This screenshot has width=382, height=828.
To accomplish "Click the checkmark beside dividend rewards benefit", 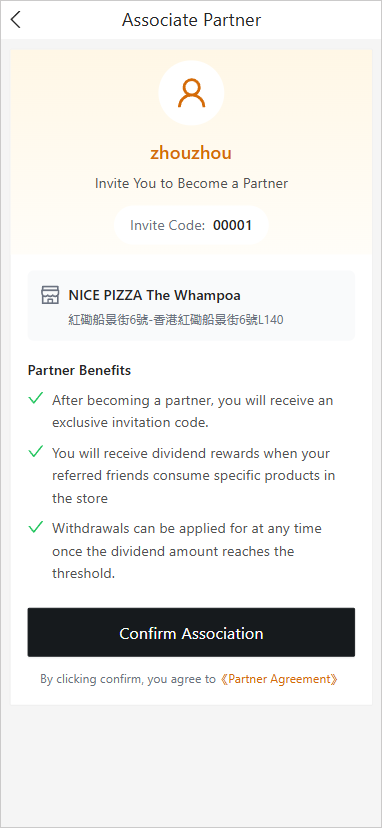I will [36, 451].
